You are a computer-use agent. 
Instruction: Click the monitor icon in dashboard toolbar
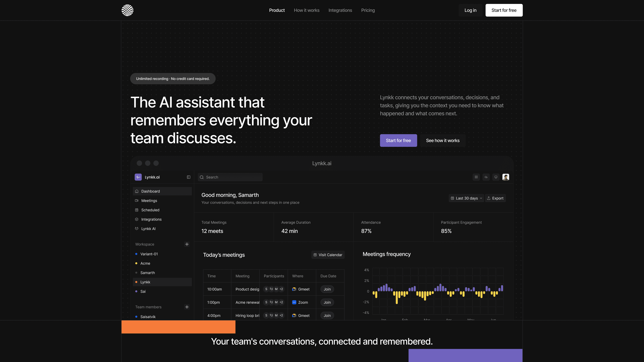point(496,177)
